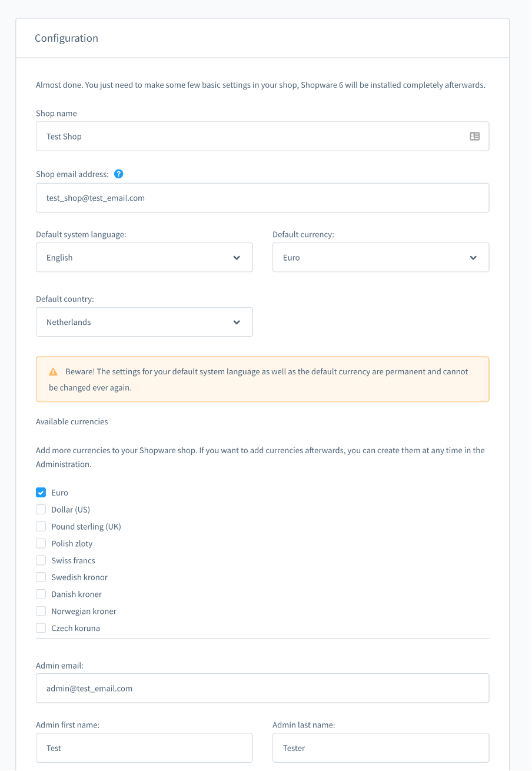The image size is (532, 771).
Task: Click the Admin last name field
Action: coord(381,748)
